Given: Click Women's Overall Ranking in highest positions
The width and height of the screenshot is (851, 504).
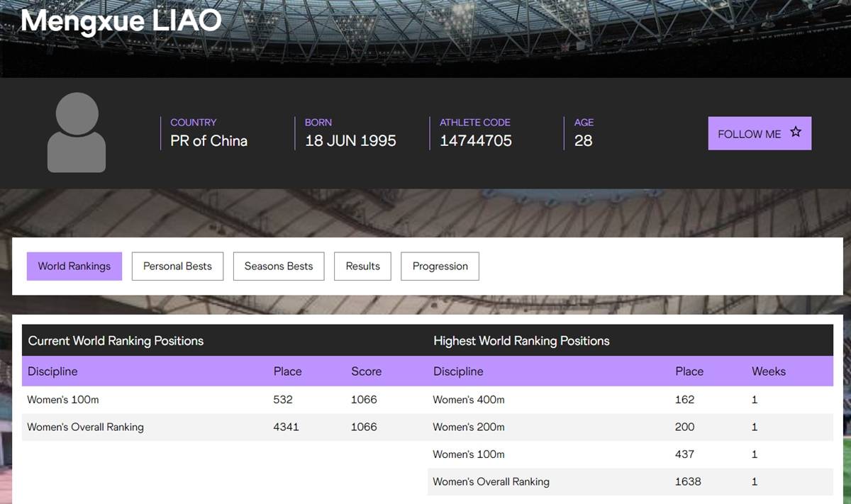Looking at the screenshot, I should click(491, 482).
